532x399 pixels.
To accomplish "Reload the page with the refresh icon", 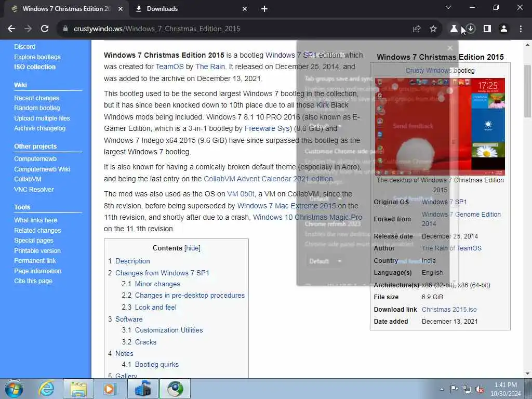I will point(45,29).
